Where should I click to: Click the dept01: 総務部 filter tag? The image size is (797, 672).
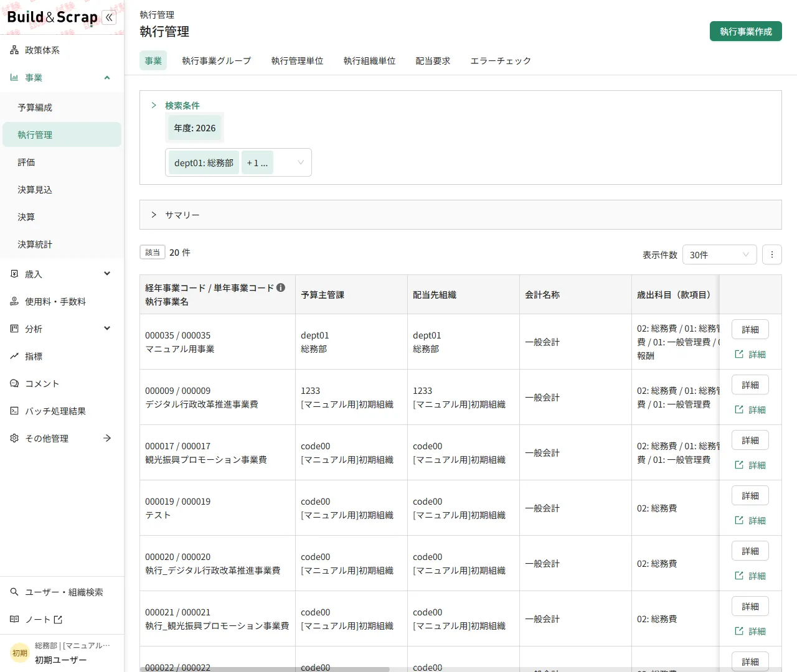pos(204,163)
